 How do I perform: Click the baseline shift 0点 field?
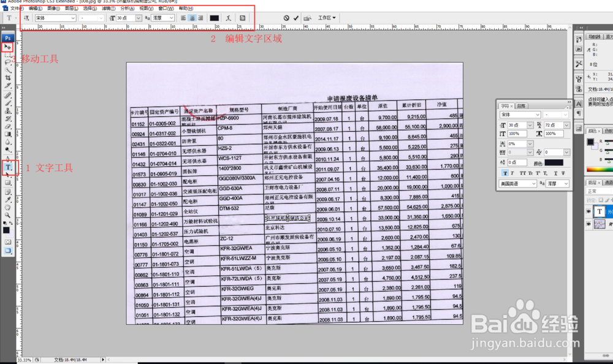tap(517, 162)
